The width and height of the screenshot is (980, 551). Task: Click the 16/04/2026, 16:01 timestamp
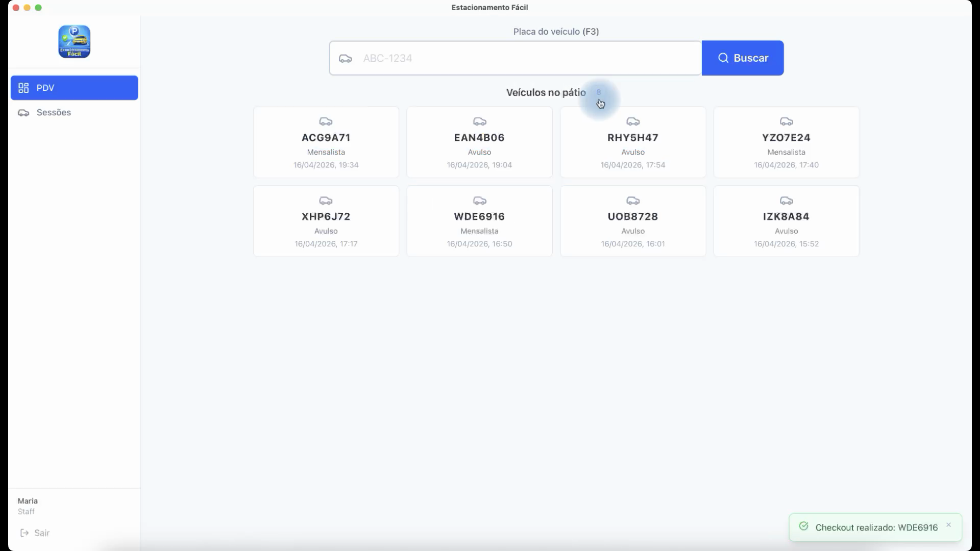pos(633,244)
